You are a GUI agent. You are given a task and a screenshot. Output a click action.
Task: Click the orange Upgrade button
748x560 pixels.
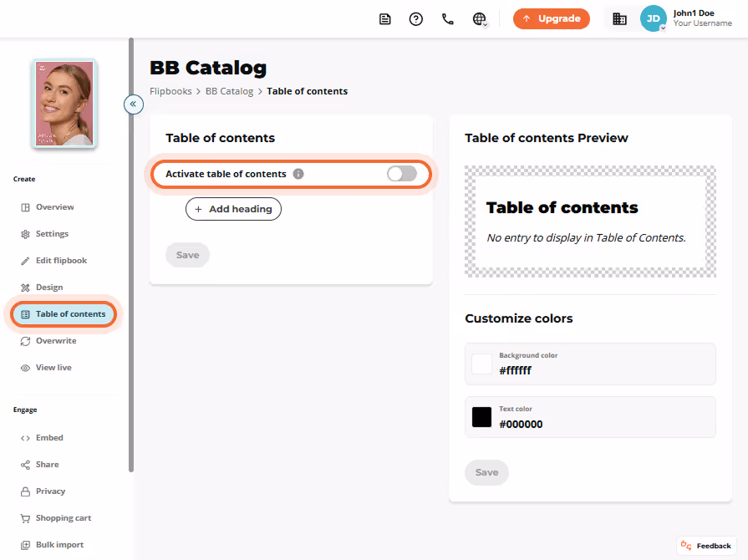click(552, 18)
